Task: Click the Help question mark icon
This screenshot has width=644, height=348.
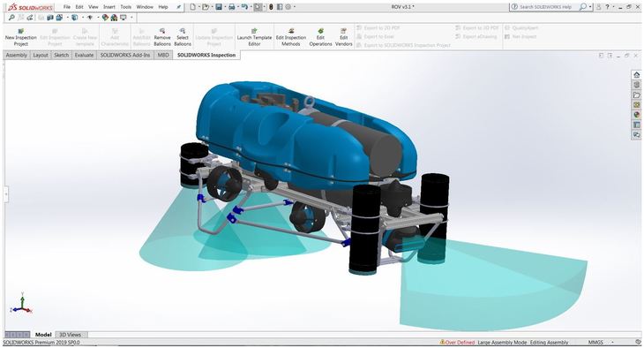Action: pos(607,7)
